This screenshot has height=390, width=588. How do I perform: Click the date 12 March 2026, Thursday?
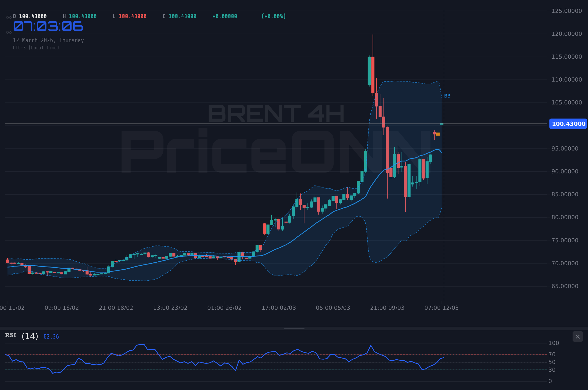48,40
